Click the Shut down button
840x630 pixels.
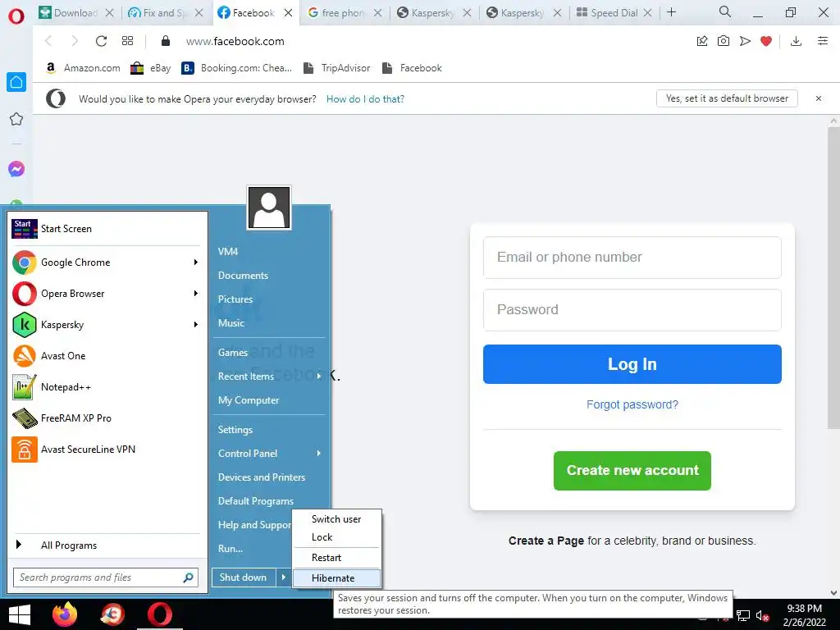pyautogui.click(x=244, y=577)
